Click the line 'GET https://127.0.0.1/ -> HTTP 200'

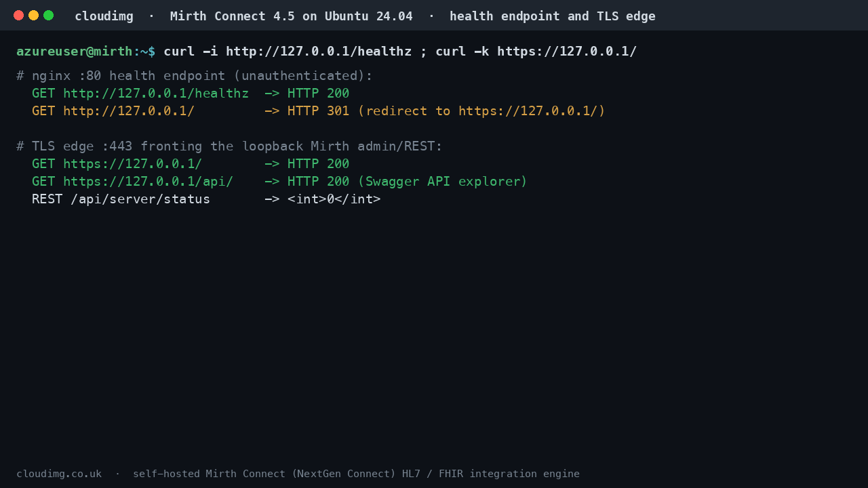(x=191, y=164)
